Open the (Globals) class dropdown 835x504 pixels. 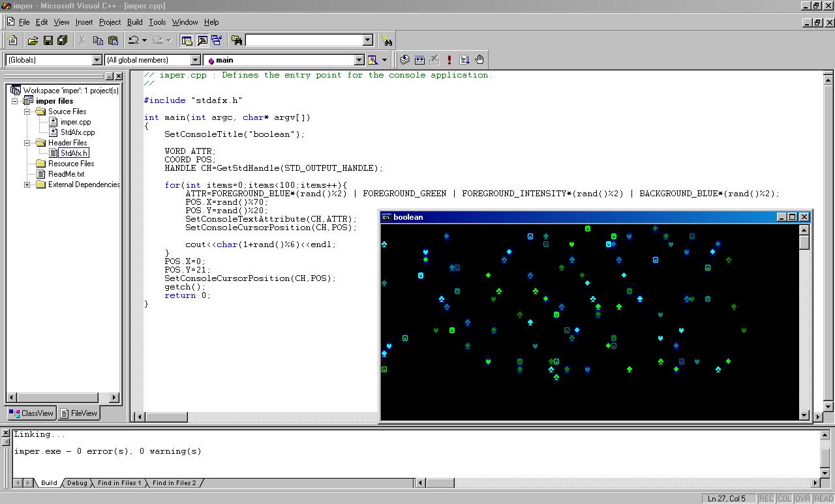point(97,60)
